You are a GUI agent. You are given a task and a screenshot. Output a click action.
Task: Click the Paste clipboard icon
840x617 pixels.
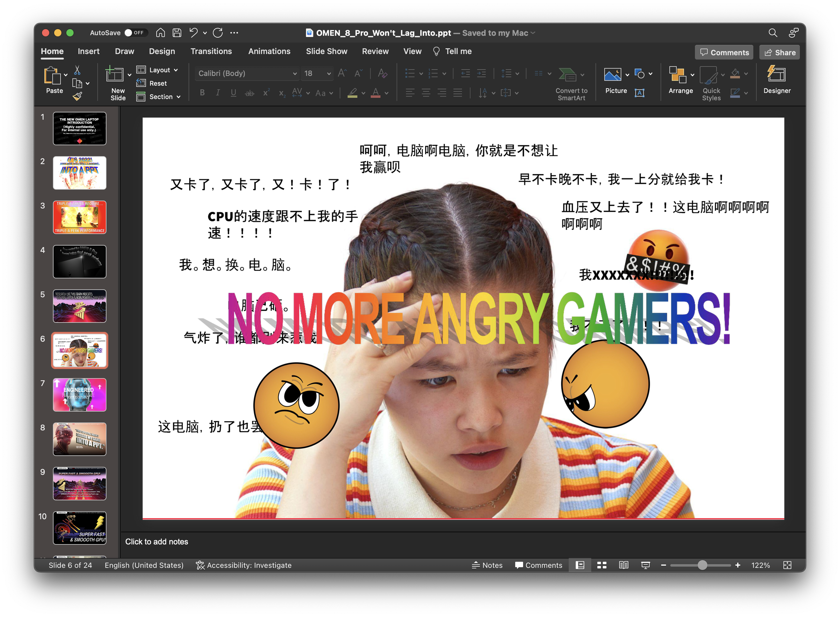point(52,76)
